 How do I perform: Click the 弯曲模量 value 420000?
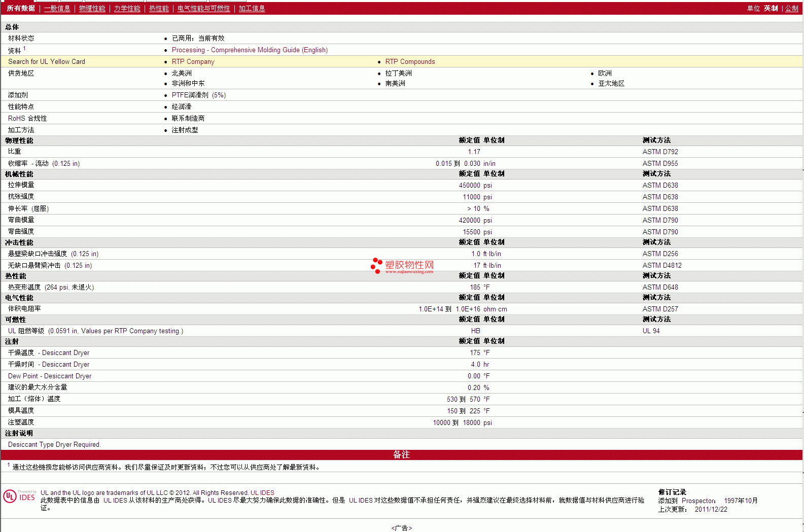click(x=469, y=220)
